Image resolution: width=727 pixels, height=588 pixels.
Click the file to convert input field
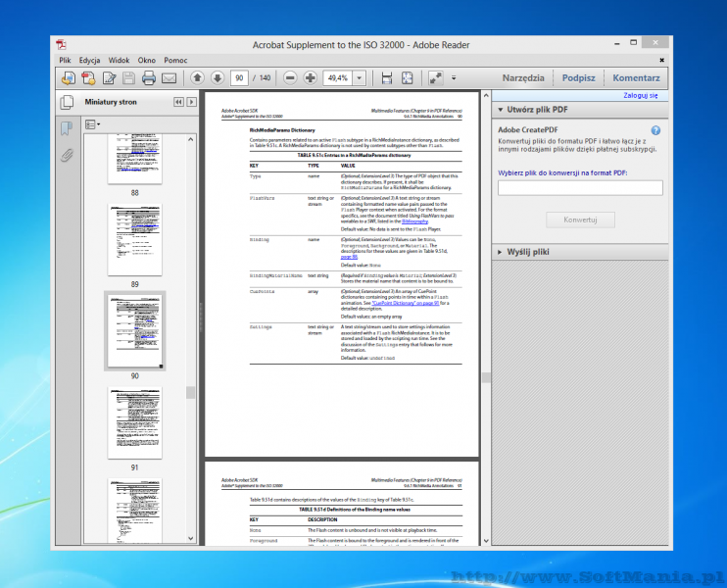click(x=580, y=188)
